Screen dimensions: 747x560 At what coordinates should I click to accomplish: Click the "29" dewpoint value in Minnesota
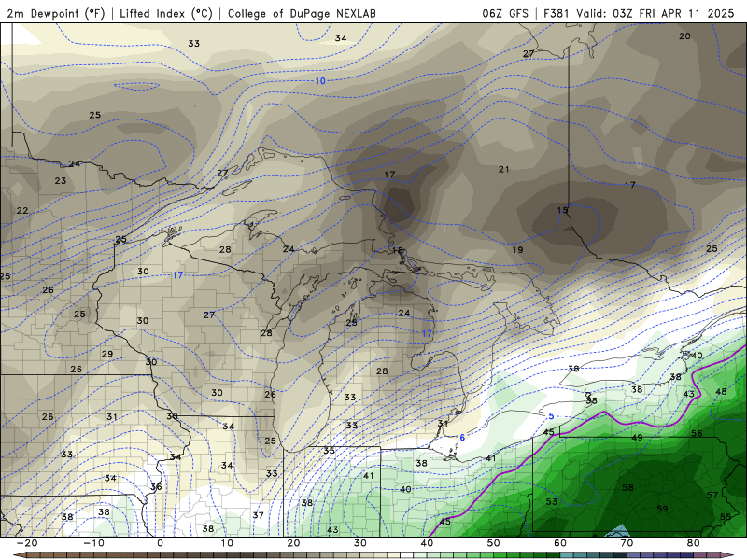(x=107, y=354)
